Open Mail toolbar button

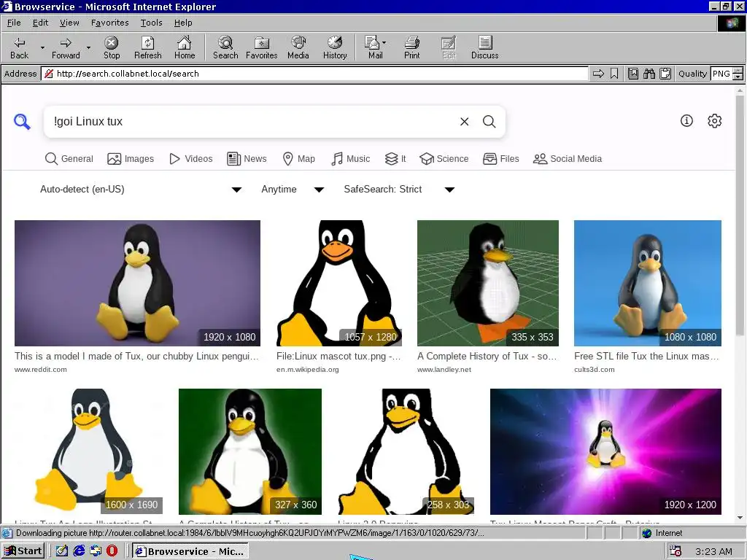coord(376,47)
